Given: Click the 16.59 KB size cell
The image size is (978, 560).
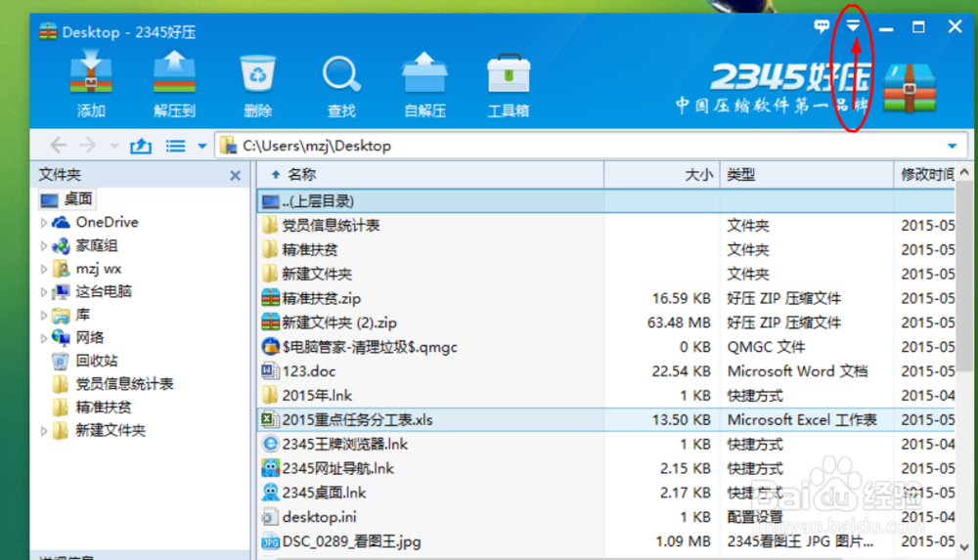Looking at the screenshot, I should pos(681,299).
